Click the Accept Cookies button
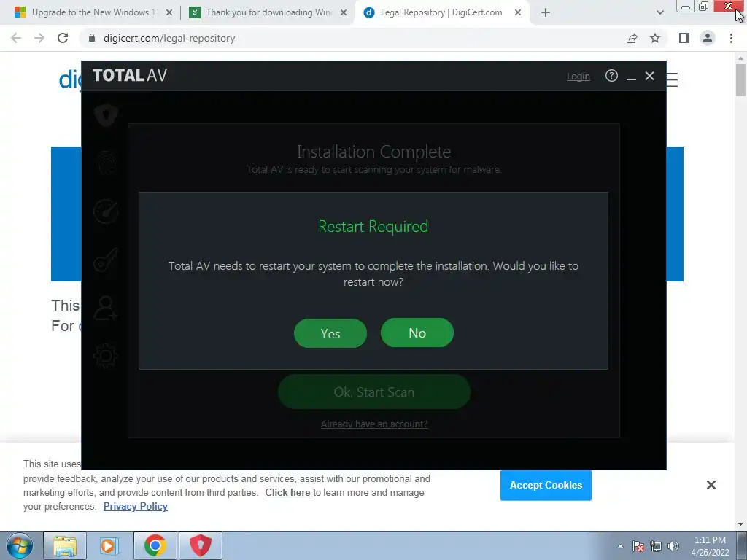 [x=546, y=485]
